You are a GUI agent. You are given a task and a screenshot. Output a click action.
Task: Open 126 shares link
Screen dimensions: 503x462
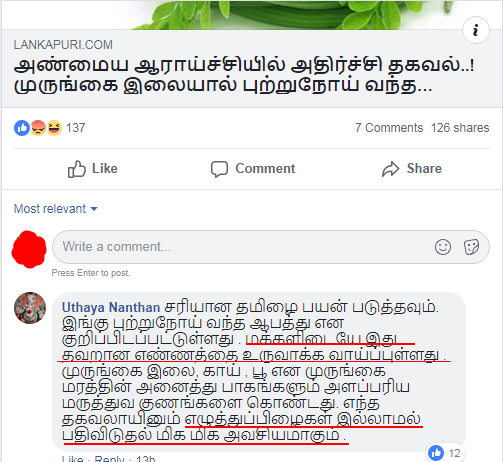(460, 128)
